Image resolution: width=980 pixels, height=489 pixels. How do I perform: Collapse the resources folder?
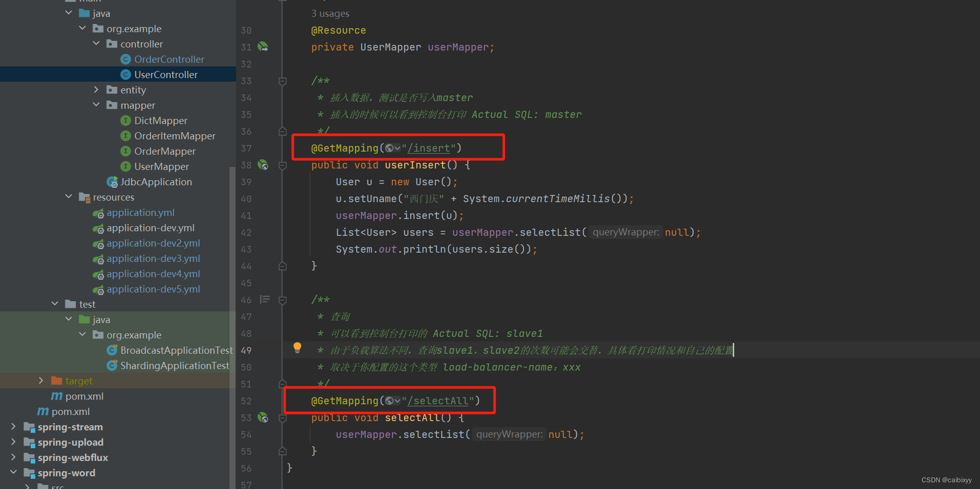[x=69, y=197]
